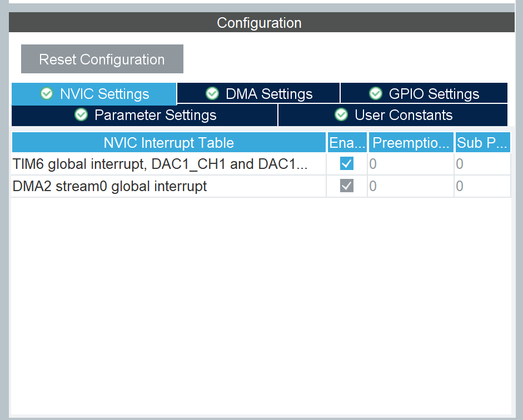The width and height of the screenshot is (523, 420).
Task: Click the check icon next to User Constants
Action: pos(341,115)
